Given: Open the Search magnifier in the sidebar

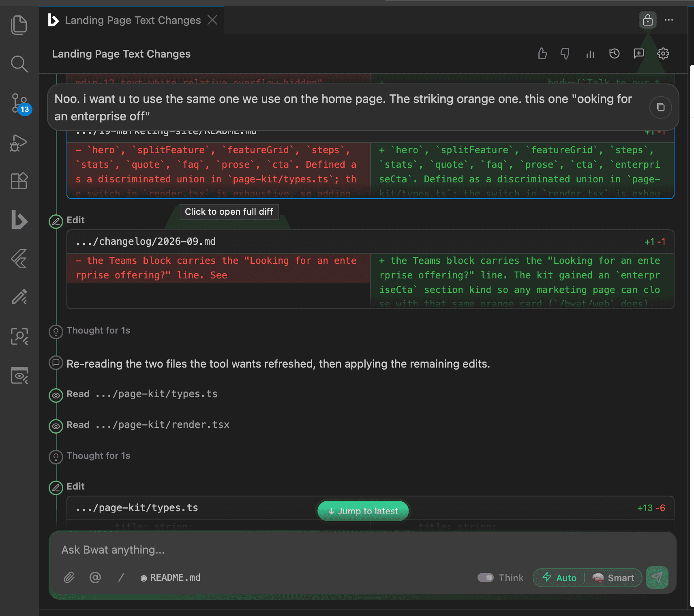Looking at the screenshot, I should pyautogui.click(x=19, y=64).
